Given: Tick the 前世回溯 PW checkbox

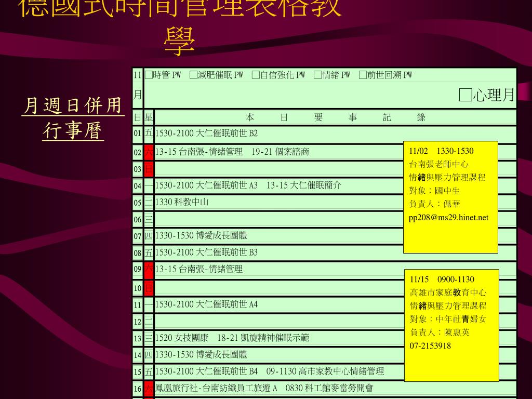Looking at the screenshot, I should point(363,75).
